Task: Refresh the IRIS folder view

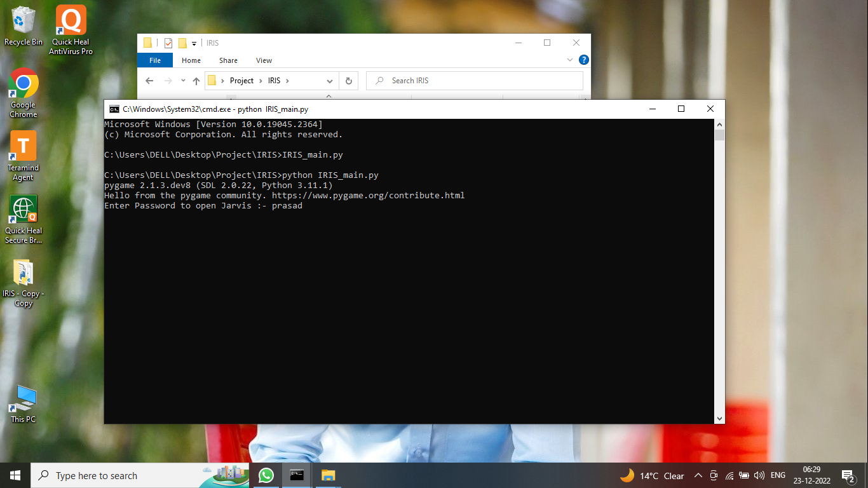Action: coord(348,80)
